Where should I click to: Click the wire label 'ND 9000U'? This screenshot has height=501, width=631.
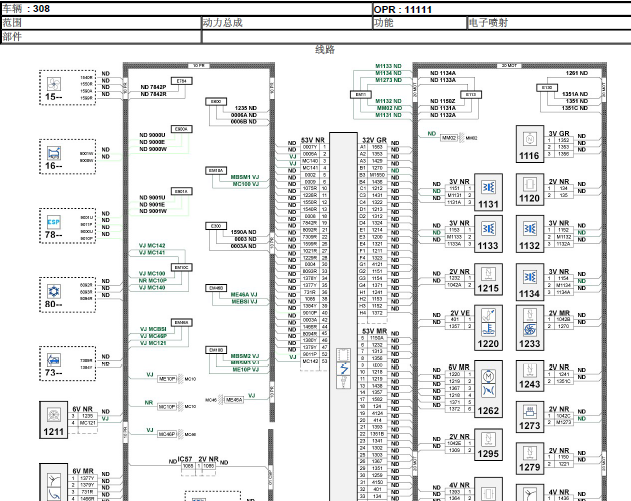(152, 135)
